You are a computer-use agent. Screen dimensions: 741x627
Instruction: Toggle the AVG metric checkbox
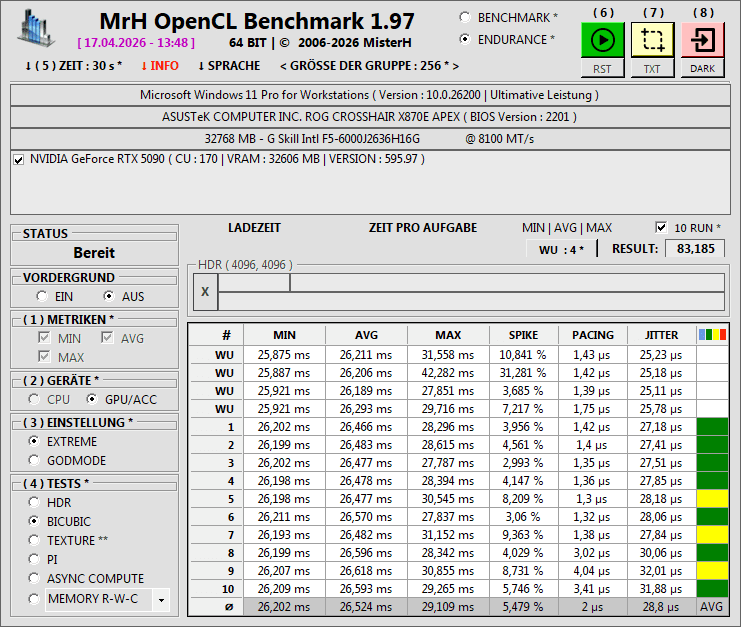(107, 338)
